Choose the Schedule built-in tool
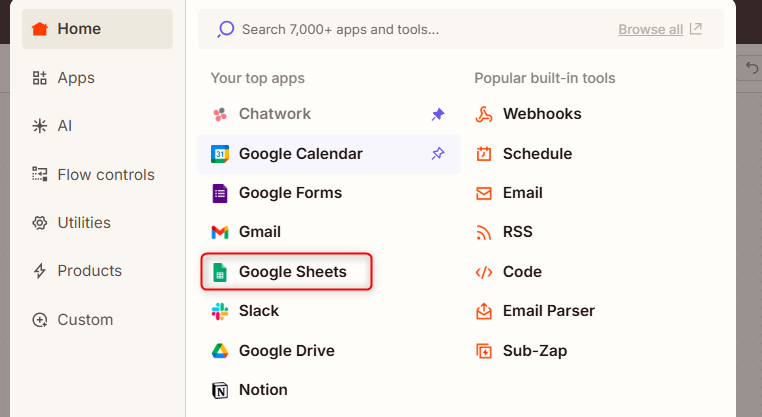This screenshot has width=762, height=417. coord(537,154)
